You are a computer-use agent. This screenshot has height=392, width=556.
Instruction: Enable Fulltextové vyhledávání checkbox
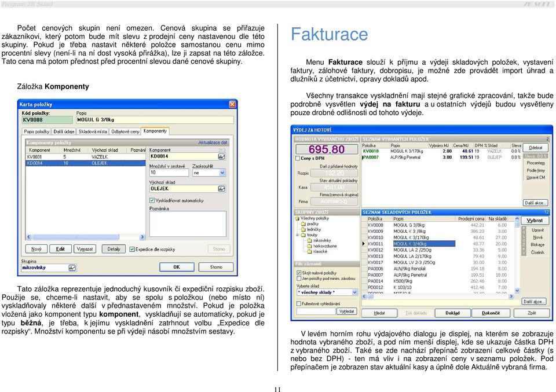click(299, 303)
